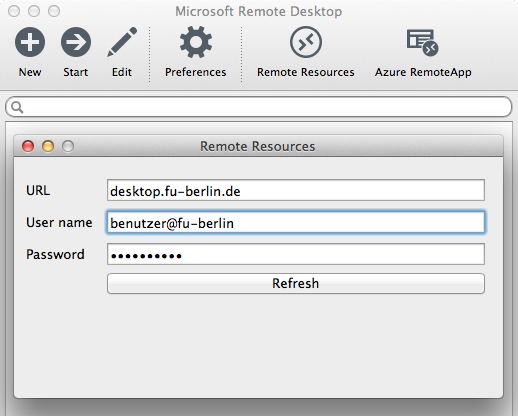Image resolution: width=518 pixels, height=416 pixels.
Task: Open Preferences via the gear icon
Action: (196, 42)
